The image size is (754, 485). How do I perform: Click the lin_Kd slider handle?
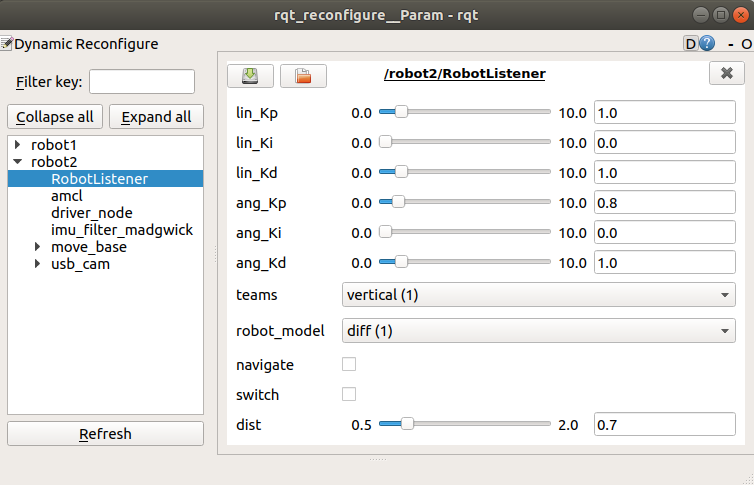click(x=401, y=172)
